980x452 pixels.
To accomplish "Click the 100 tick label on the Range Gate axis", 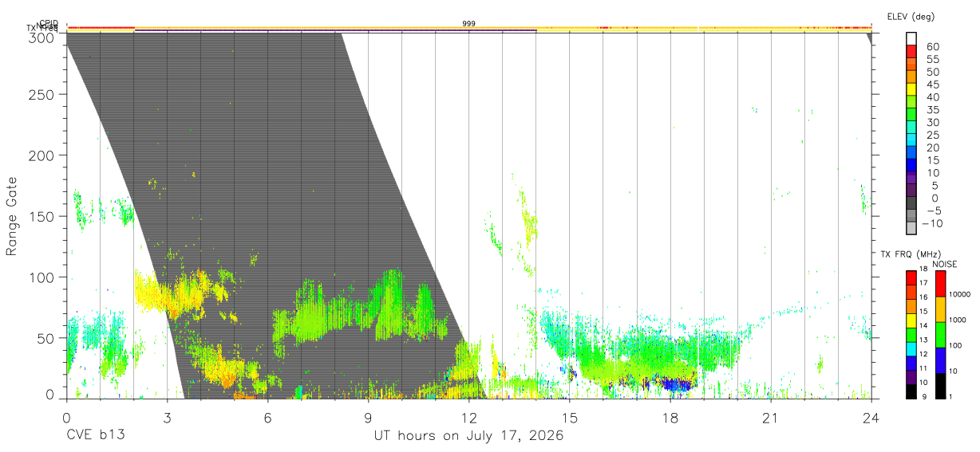I will (x=41, y=277).
